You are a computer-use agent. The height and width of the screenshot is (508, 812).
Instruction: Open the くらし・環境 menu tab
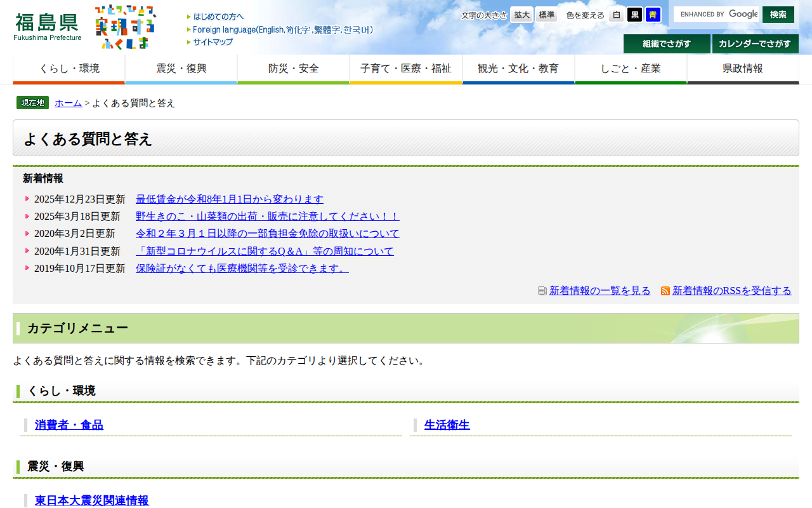pyautogui.click(x=69, y=69)
